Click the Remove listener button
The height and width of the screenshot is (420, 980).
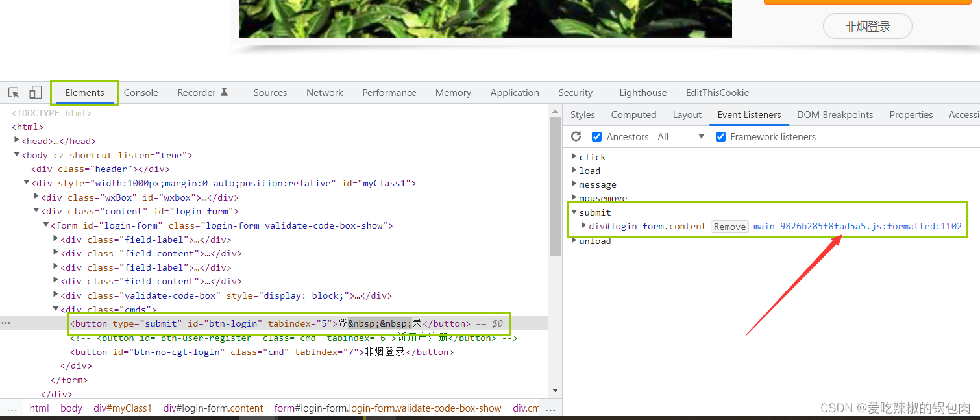pos(729,227)
